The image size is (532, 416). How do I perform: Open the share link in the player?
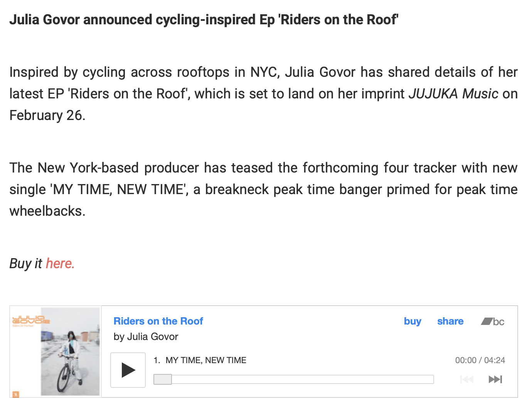point(450,321)
